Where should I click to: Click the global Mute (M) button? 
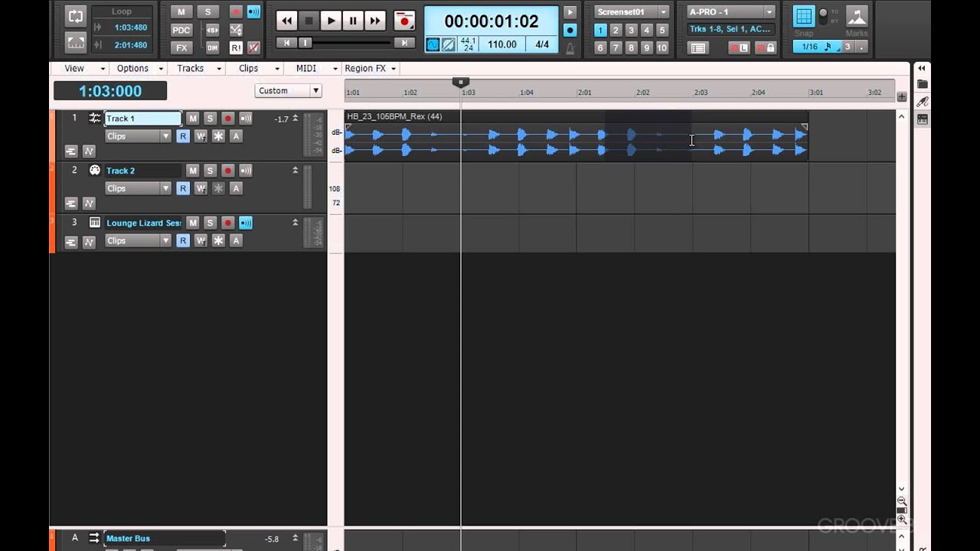point(181,11)
